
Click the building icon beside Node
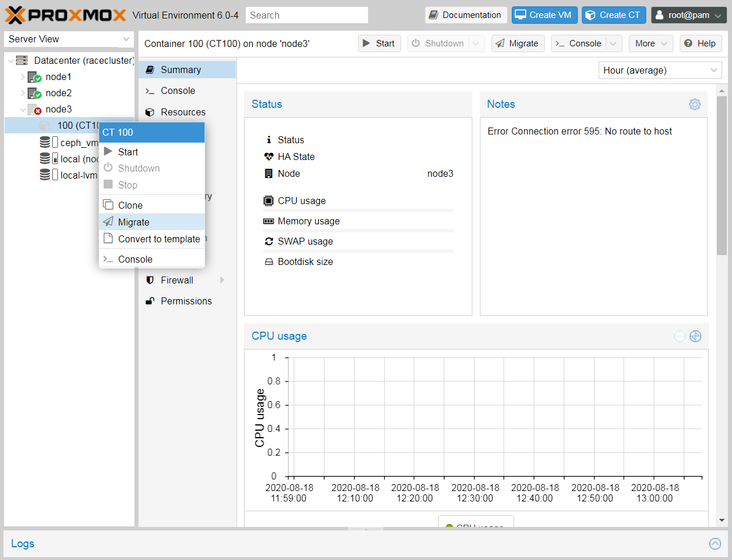(268, 173)
